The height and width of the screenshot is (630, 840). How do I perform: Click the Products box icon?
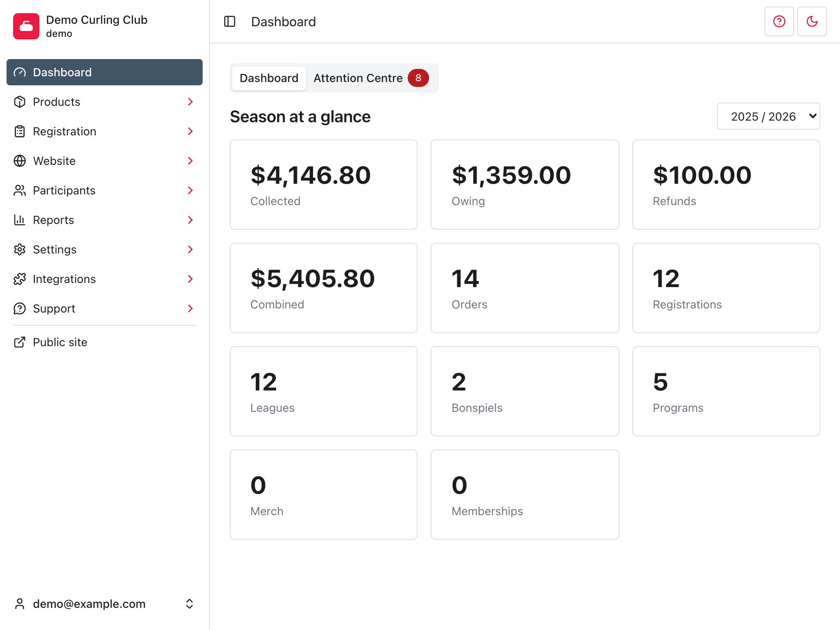[20, 102]
